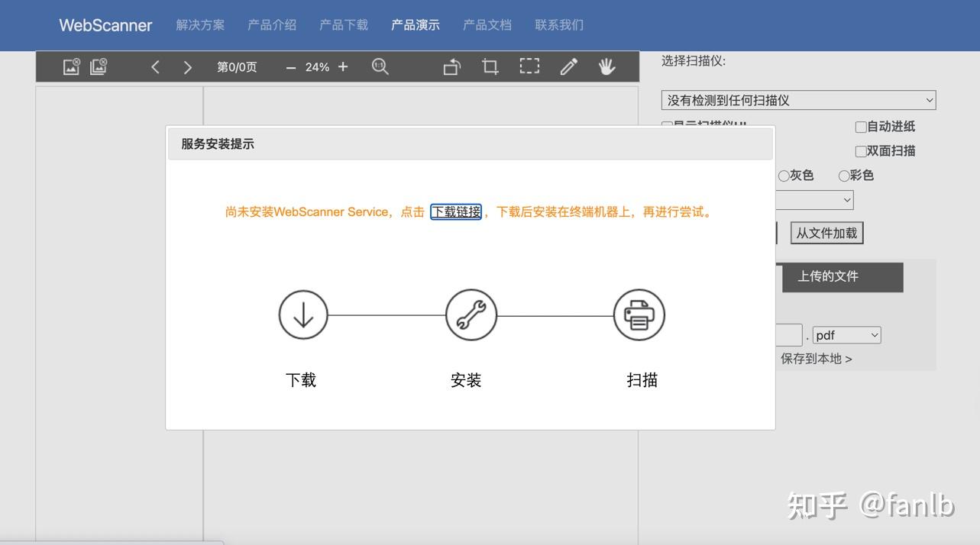Click the 1:1 zoom magnifier icon
The image size is (980, 545).
(380, 66)
